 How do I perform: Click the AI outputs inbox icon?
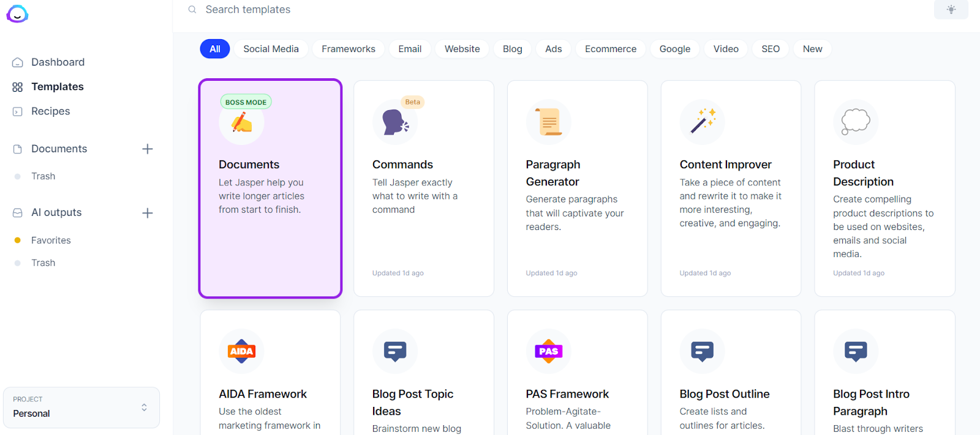click(18, 213)
